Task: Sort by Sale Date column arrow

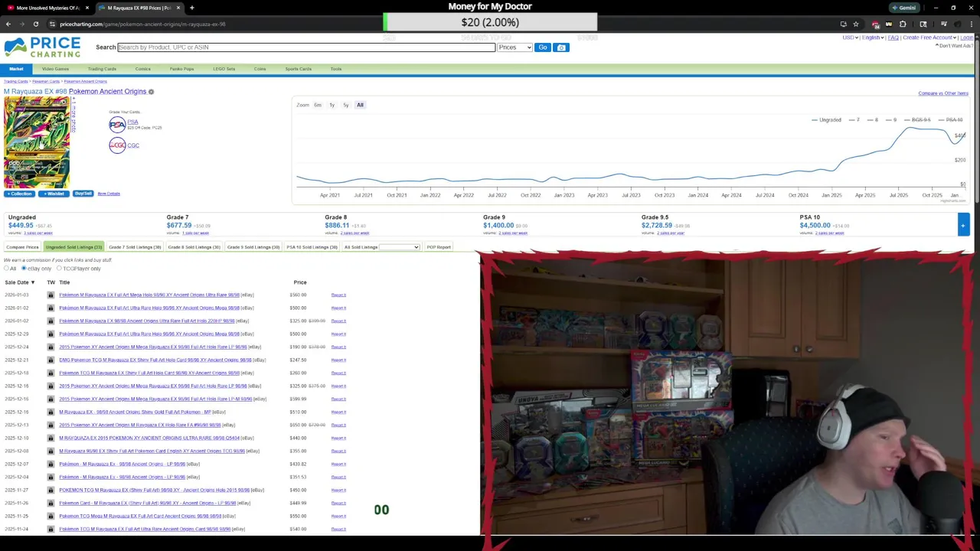Action: pos(32,282)
